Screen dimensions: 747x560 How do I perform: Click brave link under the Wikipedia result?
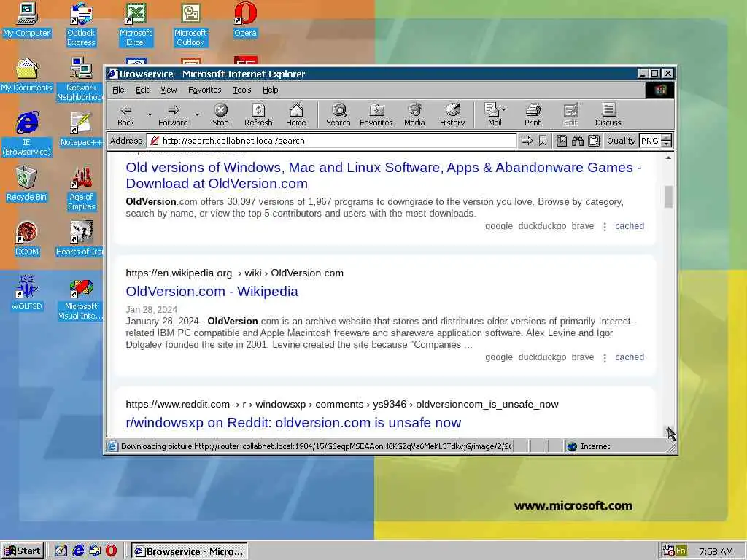tap(583, 357)
